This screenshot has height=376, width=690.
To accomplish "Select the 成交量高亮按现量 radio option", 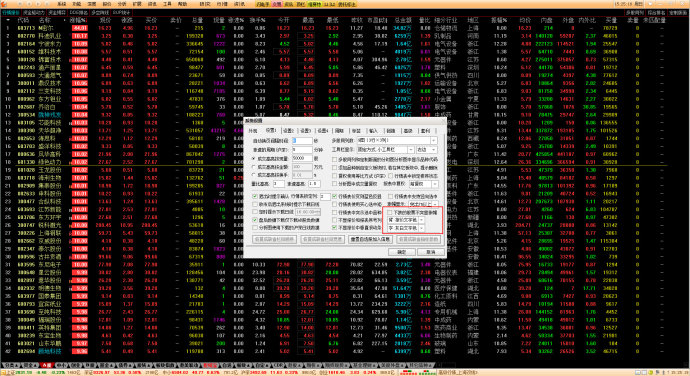I will point(254,158).
